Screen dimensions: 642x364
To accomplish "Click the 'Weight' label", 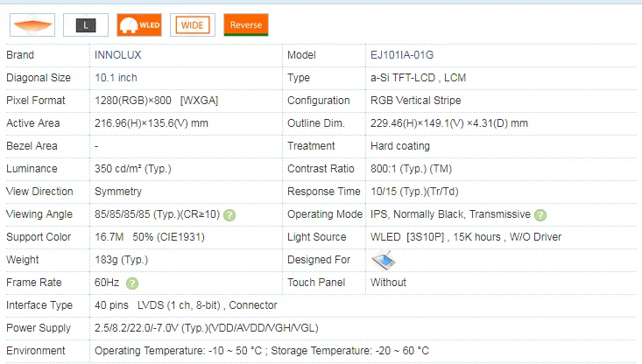I will tap(23, 260).
